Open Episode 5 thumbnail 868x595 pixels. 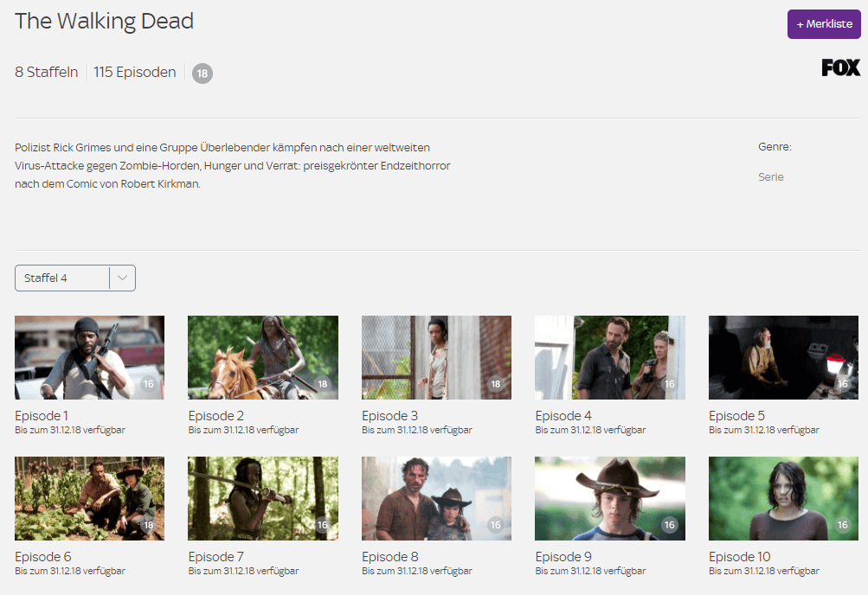click(x=783, y=357)
